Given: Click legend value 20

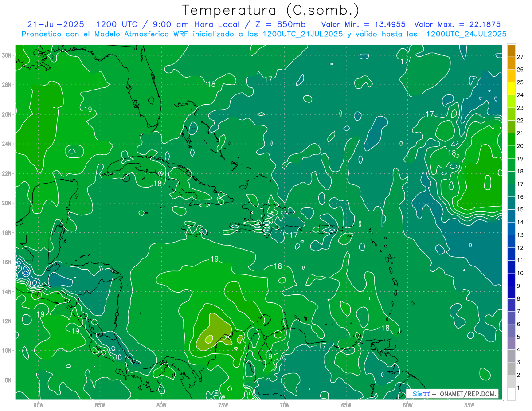Looking at the screenshot, I should coord(520,146).
